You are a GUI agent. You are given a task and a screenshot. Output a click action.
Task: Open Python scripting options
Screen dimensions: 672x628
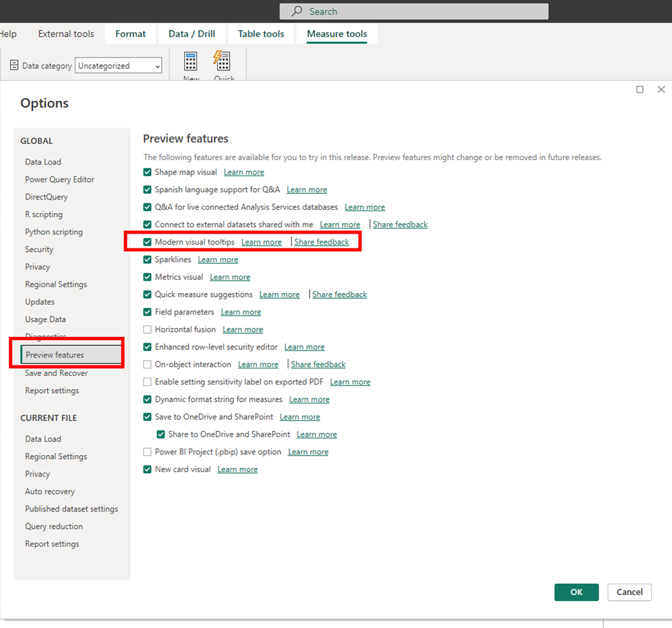(x=54, y=232)
